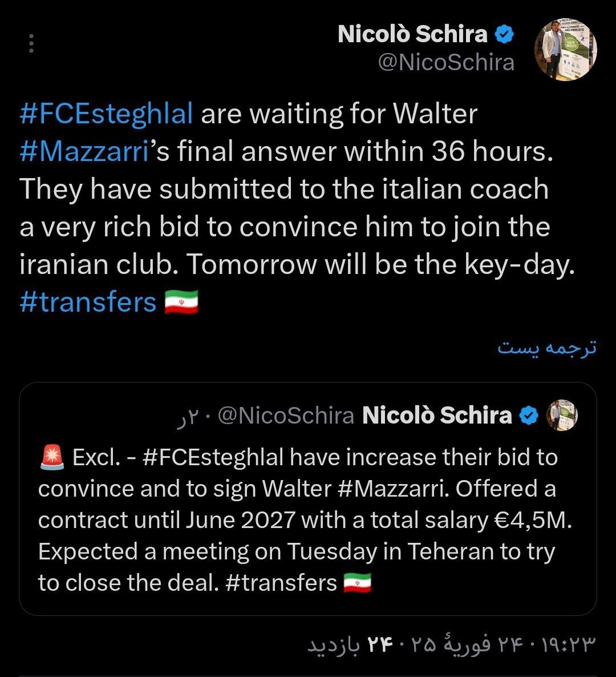Click the Iran flag inside quoted post
This screenshot has height=677, width=616.
[358, 583]
